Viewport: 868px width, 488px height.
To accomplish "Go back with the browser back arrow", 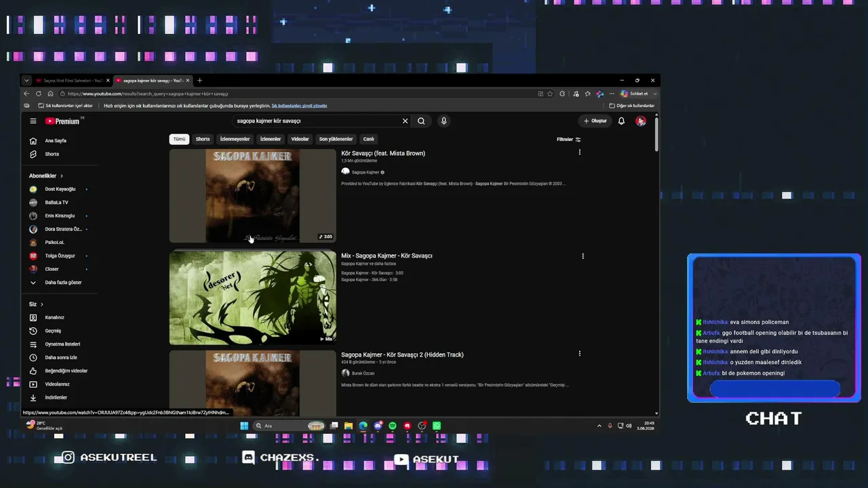I will point(26,94).
